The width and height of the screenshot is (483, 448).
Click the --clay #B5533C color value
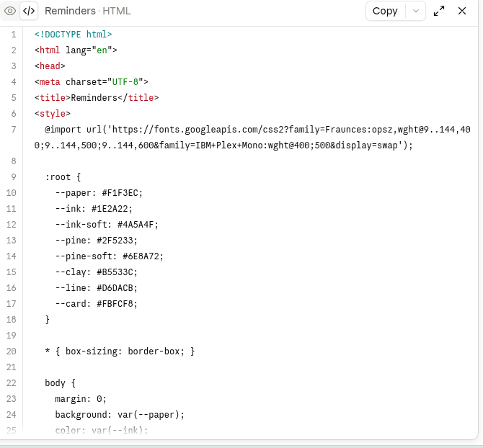click(x=117, y=272)
